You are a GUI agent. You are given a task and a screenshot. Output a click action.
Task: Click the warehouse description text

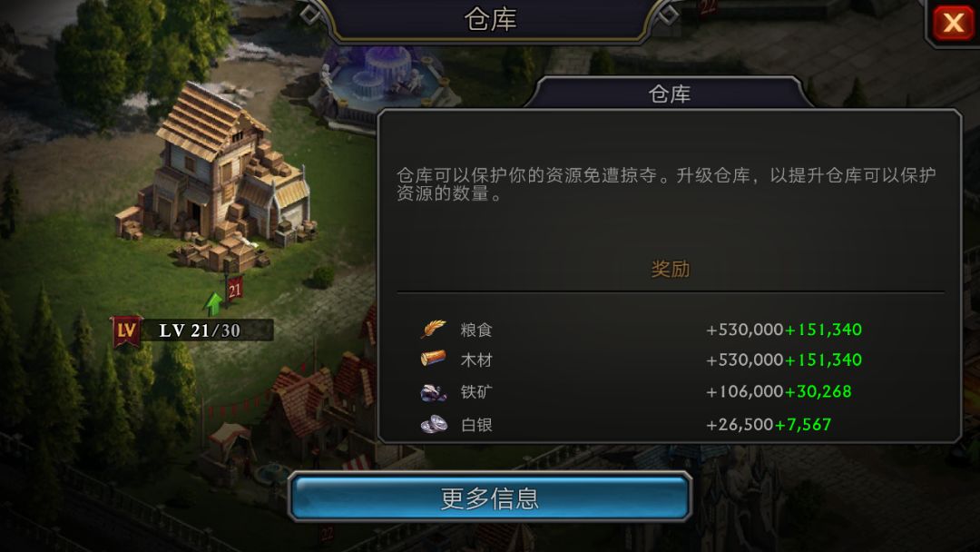[x=666, y=183]
